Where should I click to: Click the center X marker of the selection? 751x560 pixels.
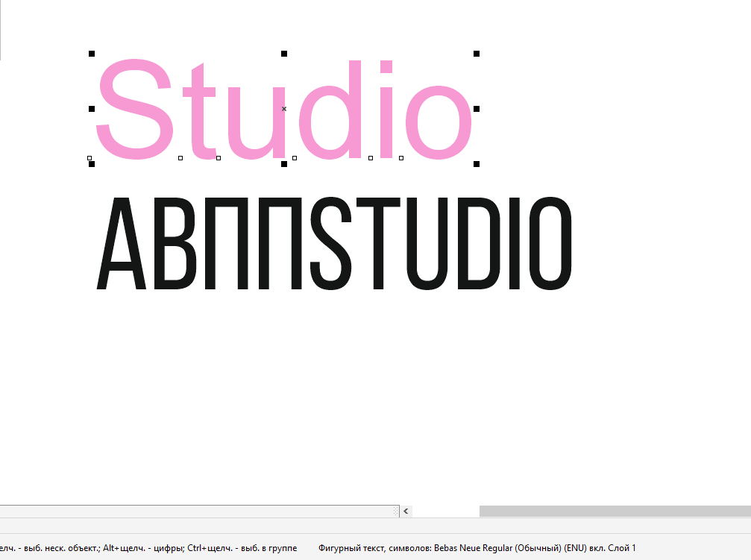click(x=284, y=109)
